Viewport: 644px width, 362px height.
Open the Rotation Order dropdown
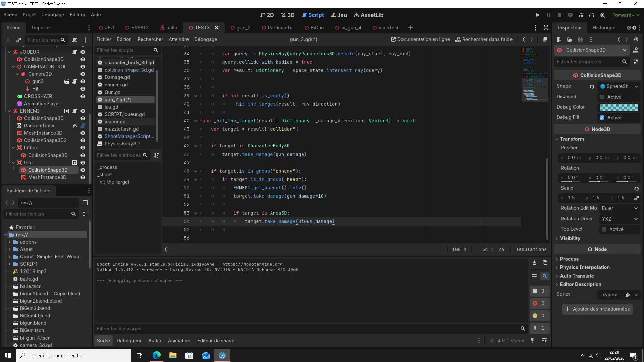619,219
